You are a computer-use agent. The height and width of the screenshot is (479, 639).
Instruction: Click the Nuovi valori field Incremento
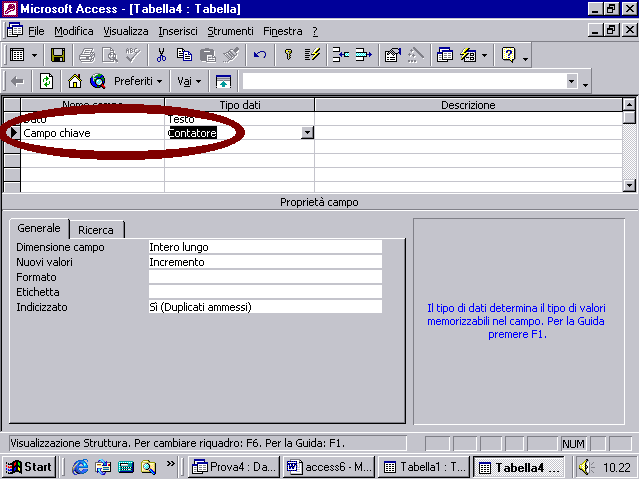(x=265, y=262)
